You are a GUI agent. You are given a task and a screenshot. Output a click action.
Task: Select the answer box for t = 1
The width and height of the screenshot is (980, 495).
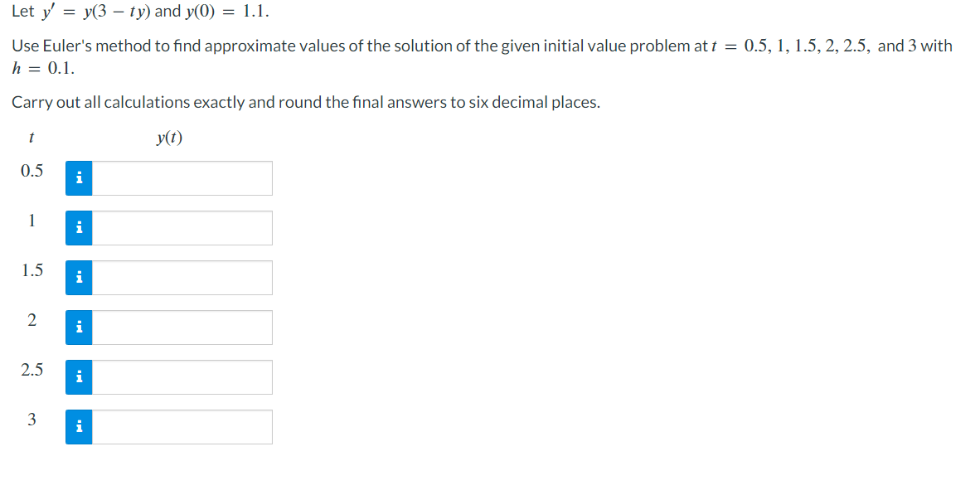coord(182,227)
